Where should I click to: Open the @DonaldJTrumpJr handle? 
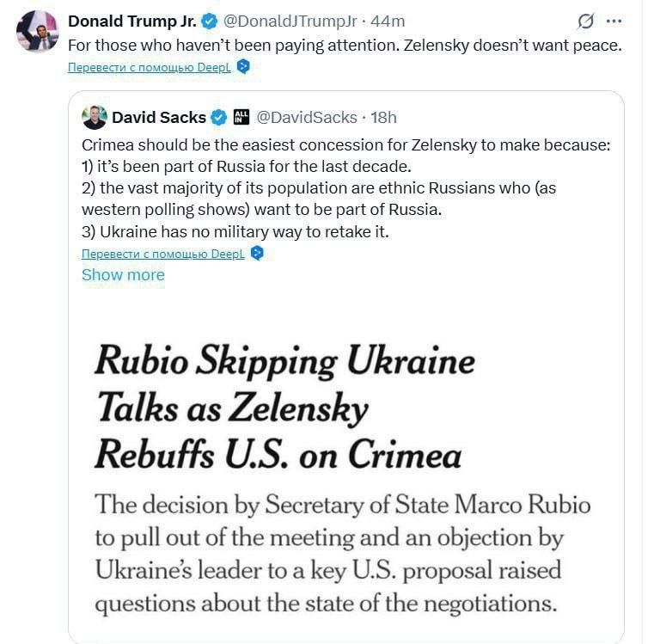click(x=289, y=21)
